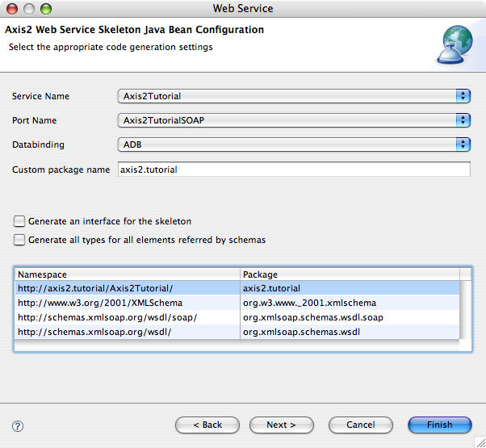
Task: Select the http://schemas.xmlsoap.org/wsdl/ namespace cell
Action: click(128, 332)
